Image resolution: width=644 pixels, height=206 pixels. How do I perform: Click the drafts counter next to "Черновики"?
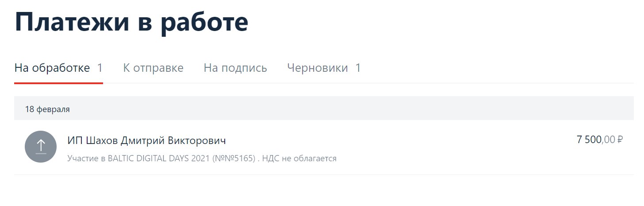(x=358, y=68)
